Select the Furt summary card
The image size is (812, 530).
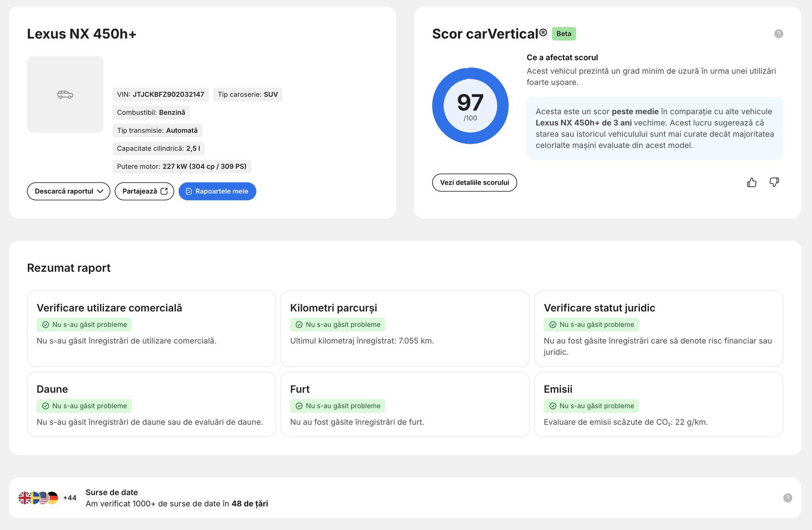click(405, 404)
